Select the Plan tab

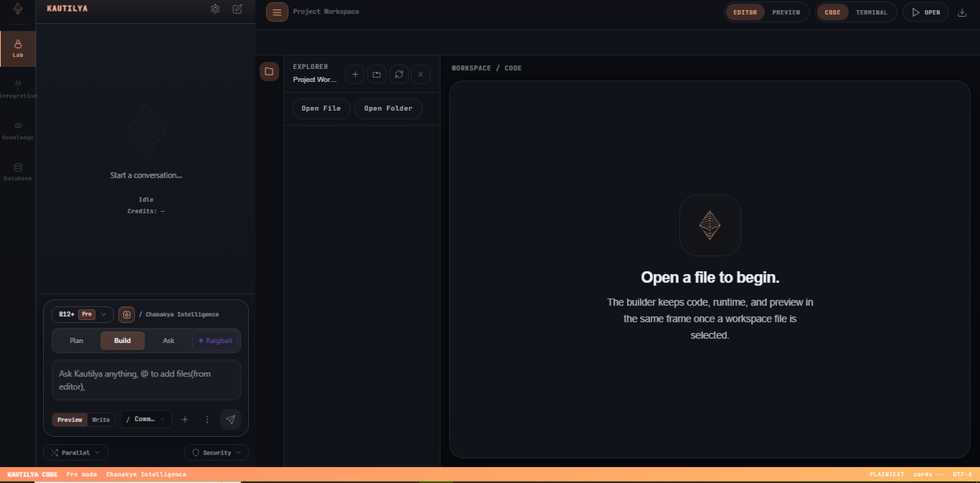tap(77, 341)
